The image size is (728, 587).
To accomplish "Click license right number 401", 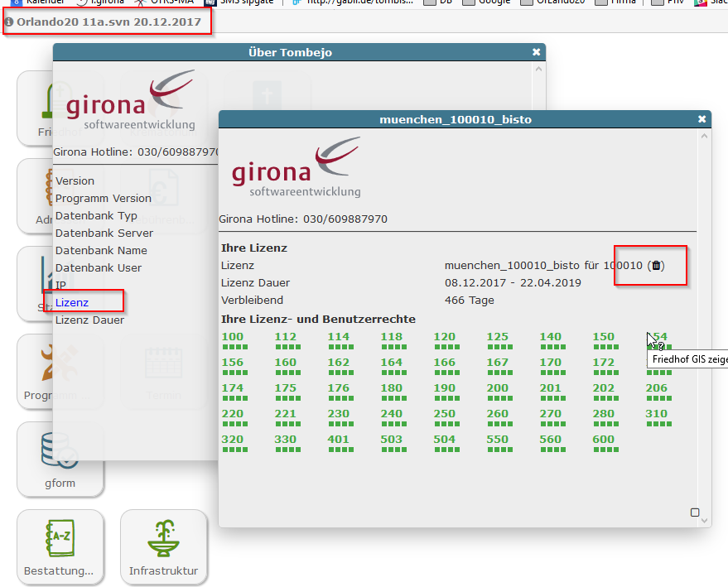I will 339,439.
